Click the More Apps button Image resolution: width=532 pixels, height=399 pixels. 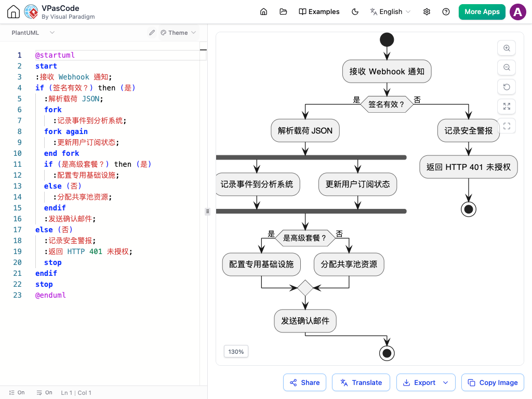click(482, 12)
